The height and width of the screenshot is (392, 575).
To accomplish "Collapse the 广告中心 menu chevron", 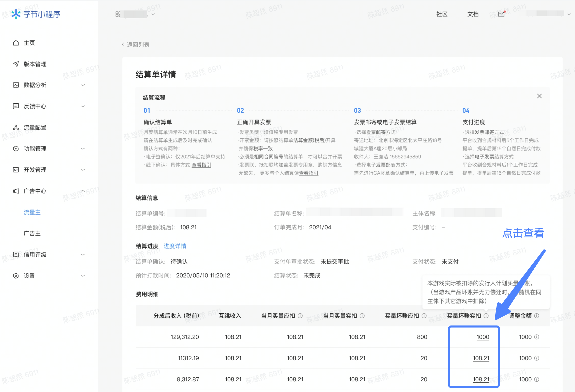I will point(83,191).
